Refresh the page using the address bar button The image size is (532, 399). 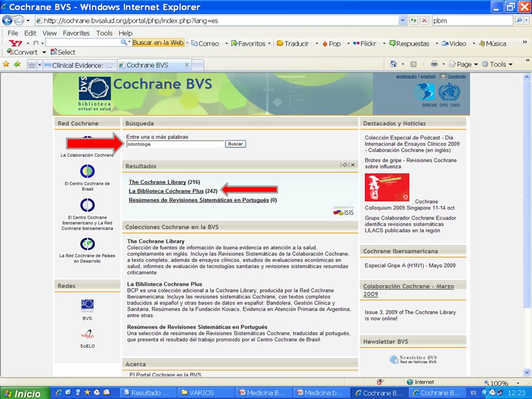coord(413,21)
